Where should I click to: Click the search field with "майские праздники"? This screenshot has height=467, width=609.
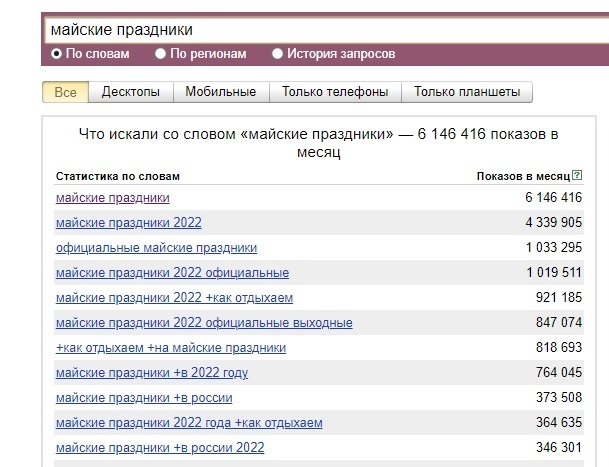[320, 30]
